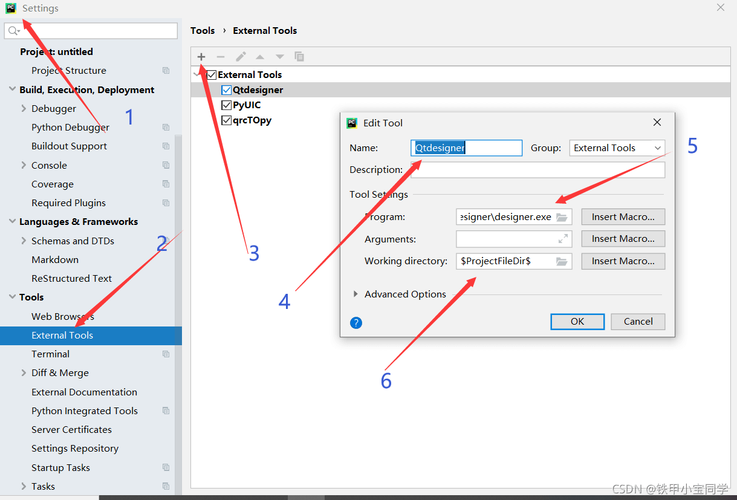Image resolution: width=737 pixels, height=500 pixels.
Task: Click the copy tool icon in toolbar
Action: 299,57
